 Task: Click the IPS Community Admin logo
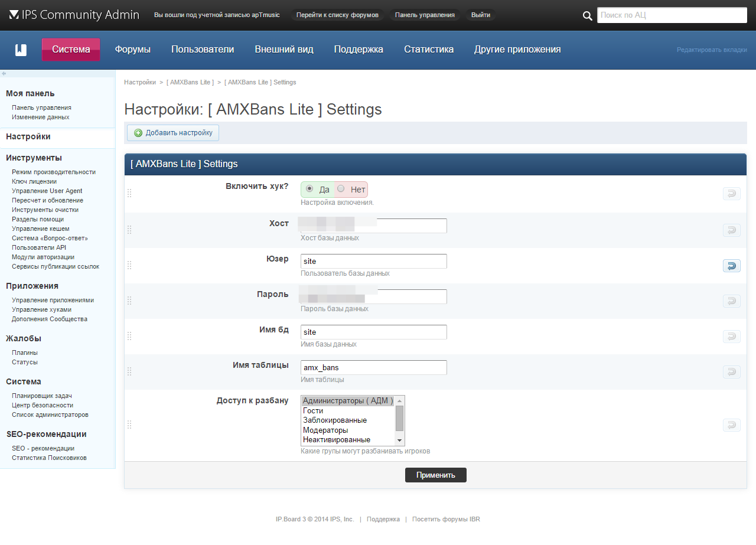pos(74,15)
